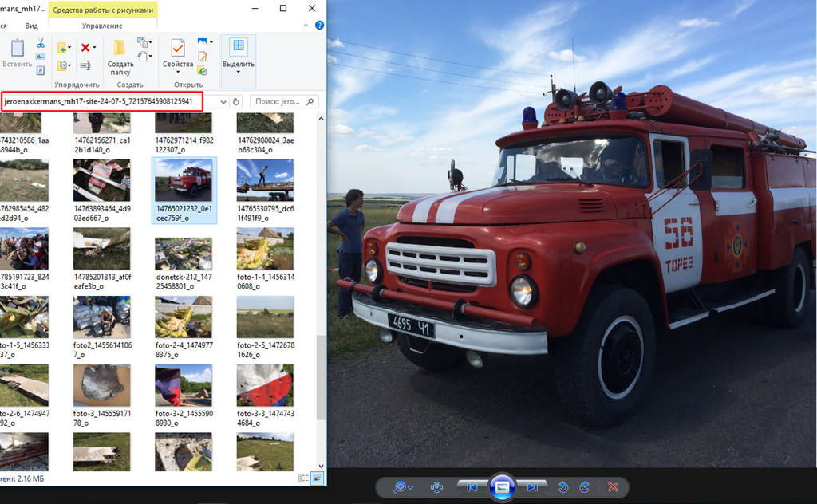817x504 pixels.
Task: Open the Управление ribbon tab
Action: click(102, 26)
